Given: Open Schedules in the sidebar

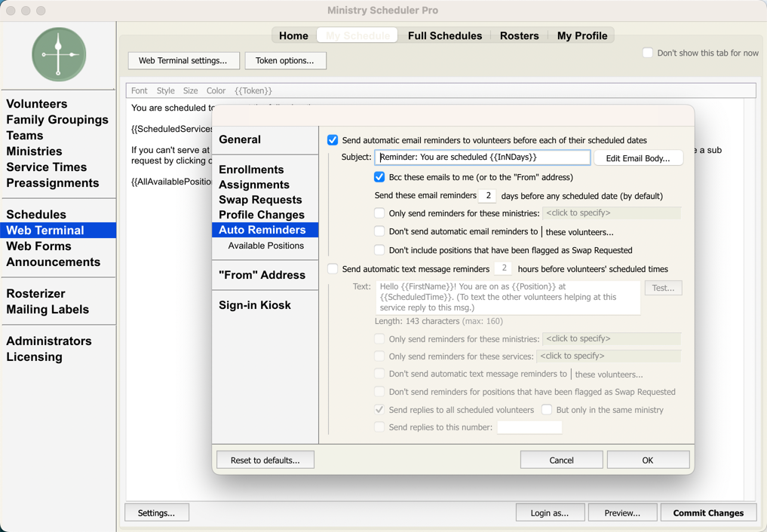Looking at the screenshot, I should point(36,215).
